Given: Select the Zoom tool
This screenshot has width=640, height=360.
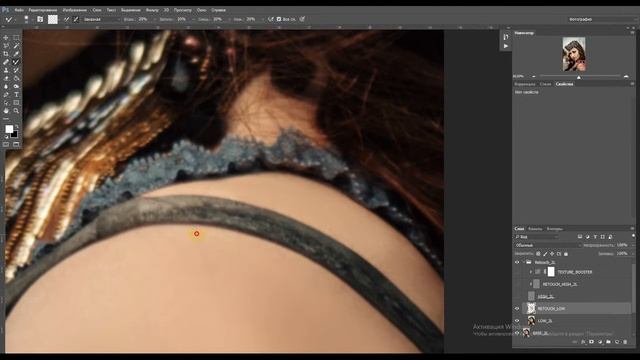Looking at the screenshot, I should (x=16, y=111).
